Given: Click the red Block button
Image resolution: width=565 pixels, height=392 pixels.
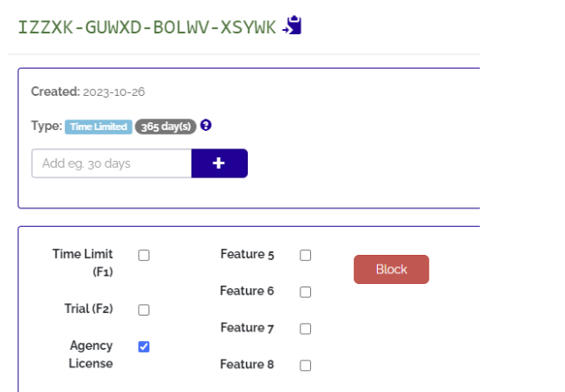Looking at the screenshot, I should point(391,270).
